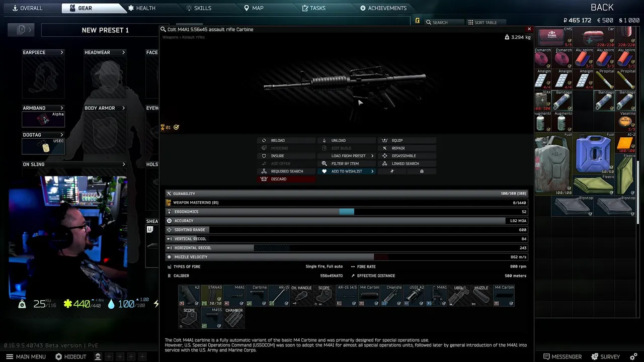This screenshot has height=362, width=644.
Task: Choose Disassemble from the context menu
Action: coord(407,156)
